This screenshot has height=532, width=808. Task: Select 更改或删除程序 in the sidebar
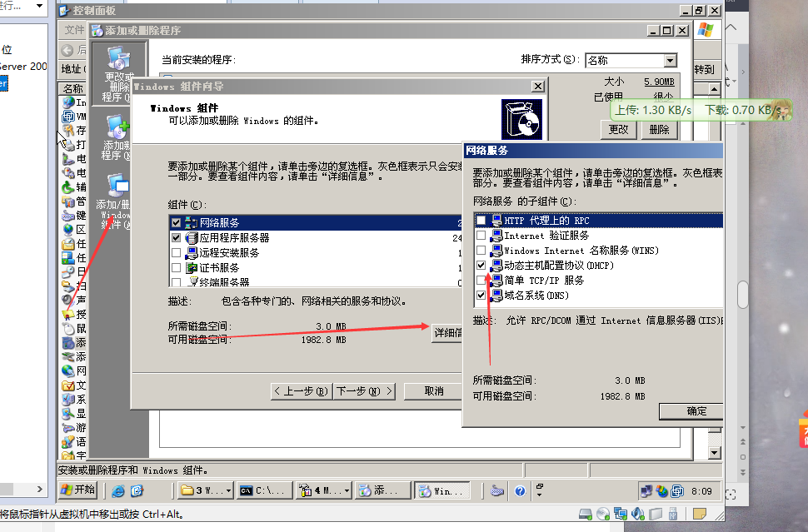coord(118,73)
